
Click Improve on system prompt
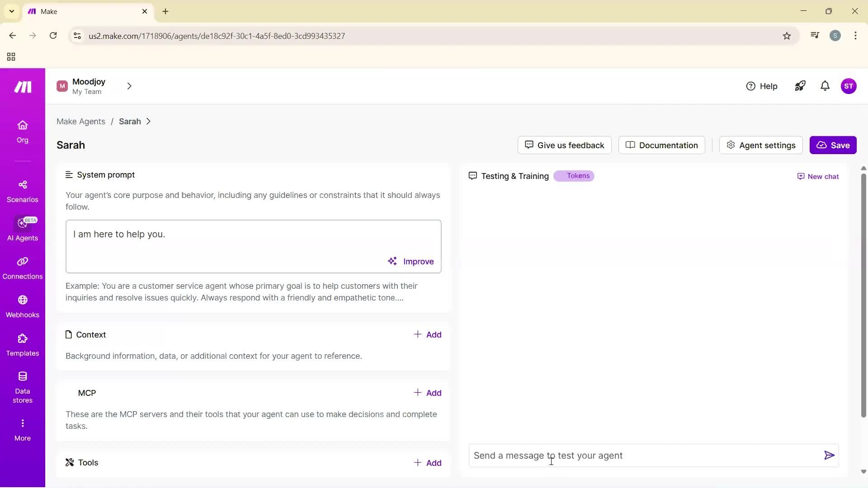[x=411, y=262]
